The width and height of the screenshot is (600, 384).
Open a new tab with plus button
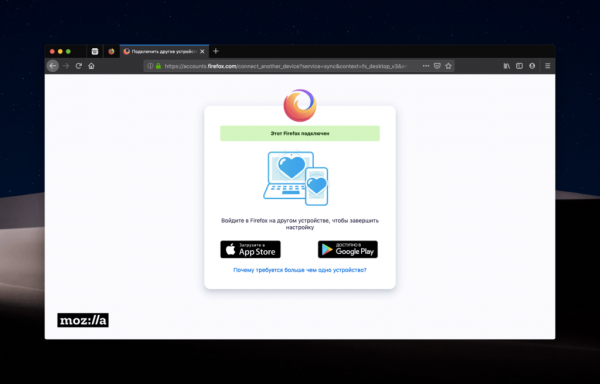[x=216, y=51]
